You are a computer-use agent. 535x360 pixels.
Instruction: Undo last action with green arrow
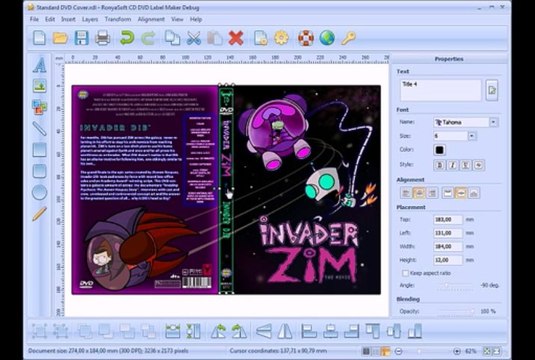(x=127, y=38)
